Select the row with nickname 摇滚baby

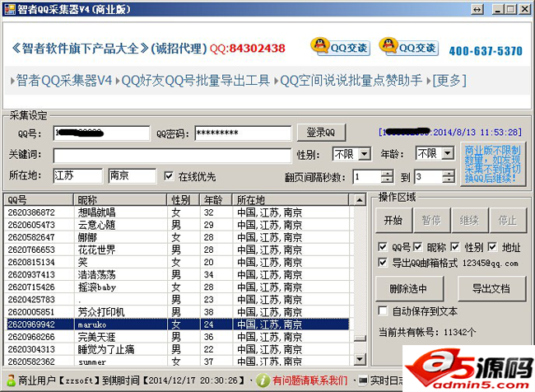point(177,287)
